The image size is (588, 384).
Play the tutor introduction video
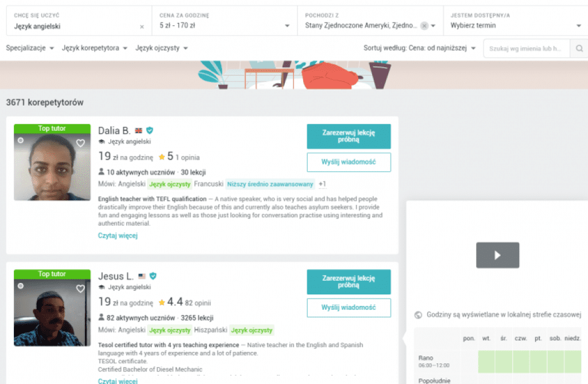(x=498, y=255)
